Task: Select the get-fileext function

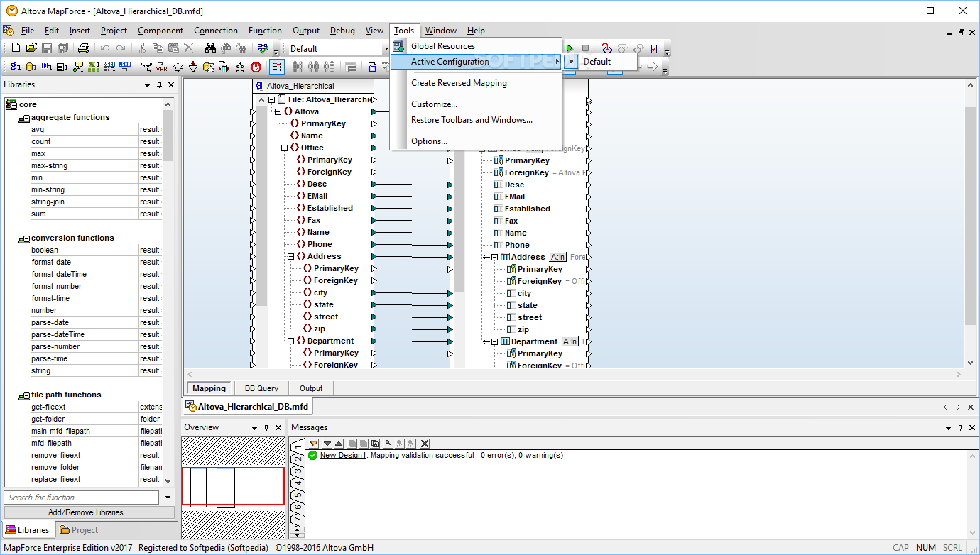Action: click(48, 407)
